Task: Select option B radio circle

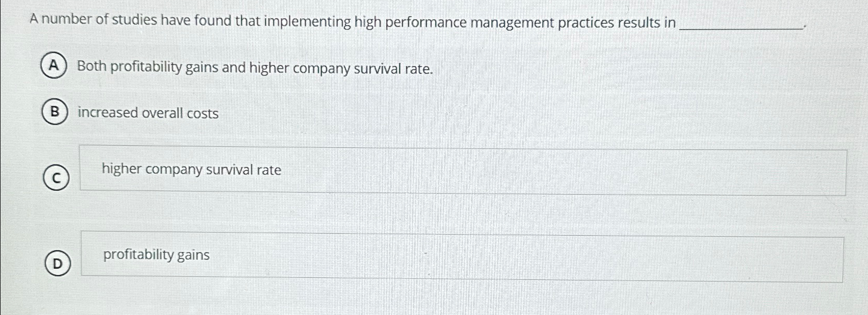Action: coord(55,112)
